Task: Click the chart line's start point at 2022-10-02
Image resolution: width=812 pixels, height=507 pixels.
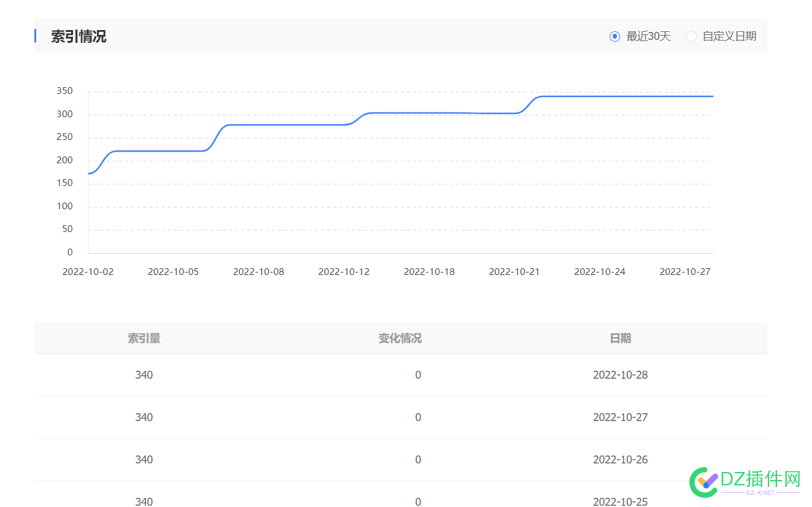Action: (x=89, y=174)
